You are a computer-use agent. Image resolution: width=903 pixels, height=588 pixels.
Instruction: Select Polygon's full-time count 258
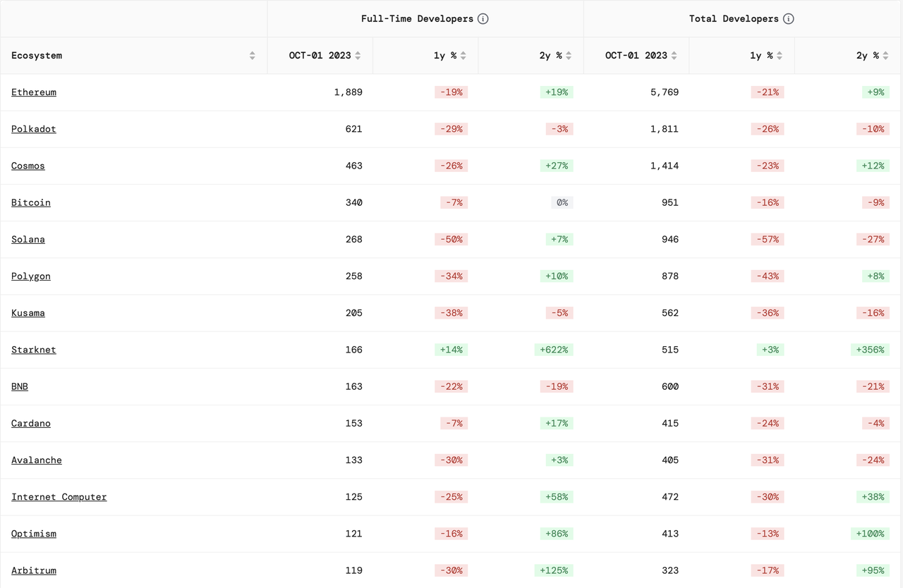354,276
